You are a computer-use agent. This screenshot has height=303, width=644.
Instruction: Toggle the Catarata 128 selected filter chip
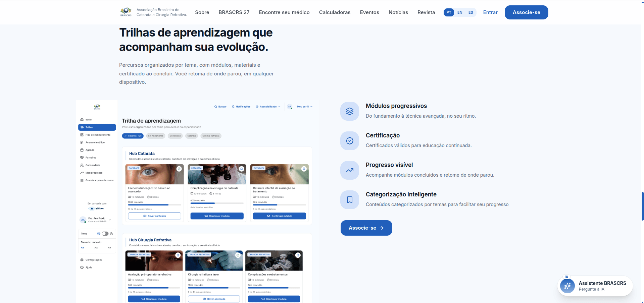click(133, 136)
